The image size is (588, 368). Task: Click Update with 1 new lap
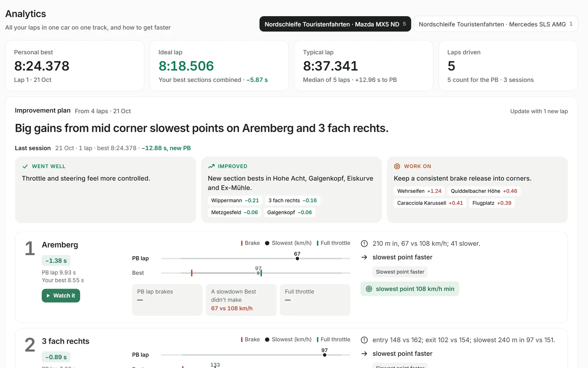click(539, 111)
